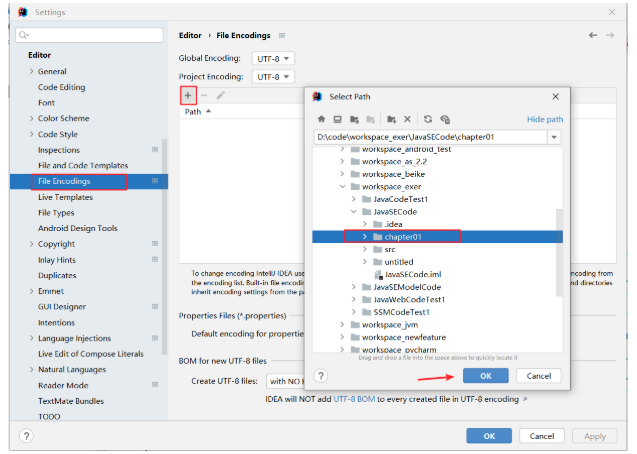The image size is (637, 454).
Task: Open the Global Encoding dropdown
Action: [273, 58]
